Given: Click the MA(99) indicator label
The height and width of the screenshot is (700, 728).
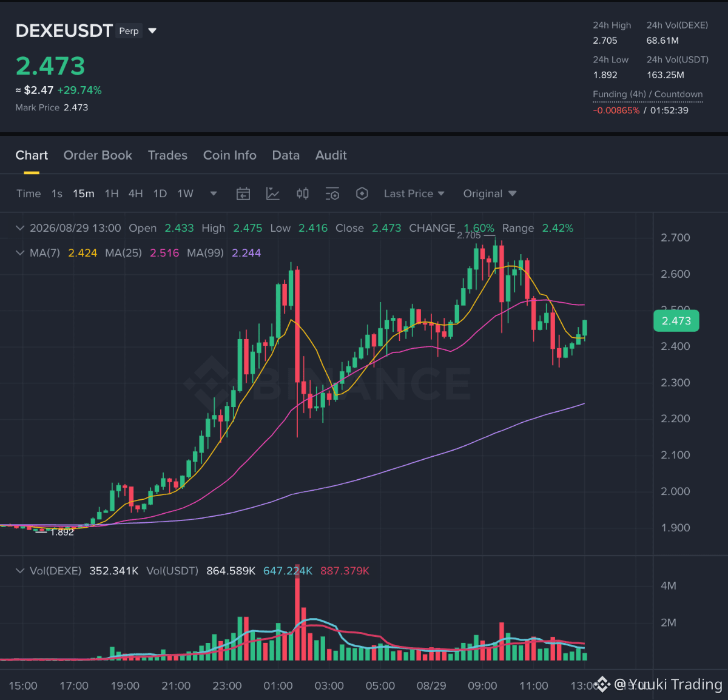Looking at the screenshot, I should [x=206, y=253].
